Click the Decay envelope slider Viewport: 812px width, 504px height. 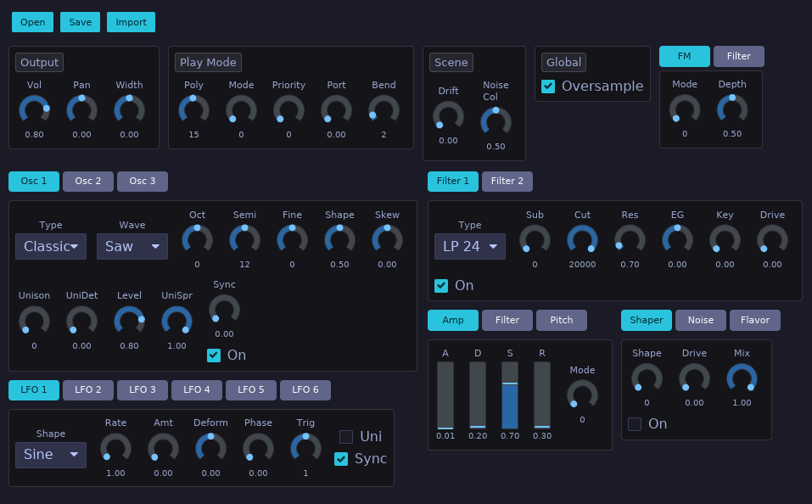478,395
